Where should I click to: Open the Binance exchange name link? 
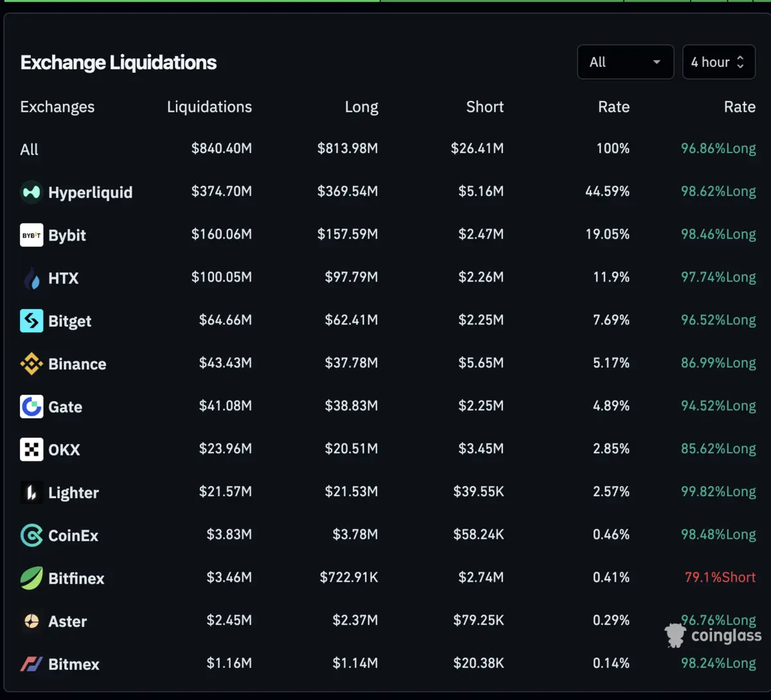point(77,364)
